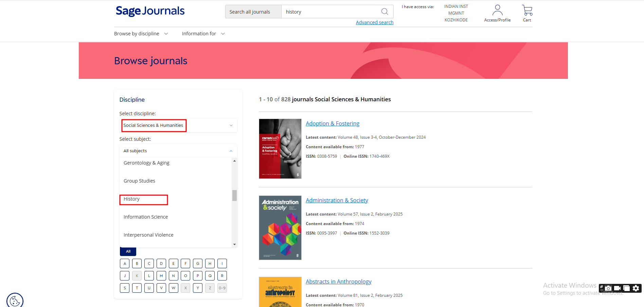
Task: Click the search magnifier icon
Action: tap(384, 12)
